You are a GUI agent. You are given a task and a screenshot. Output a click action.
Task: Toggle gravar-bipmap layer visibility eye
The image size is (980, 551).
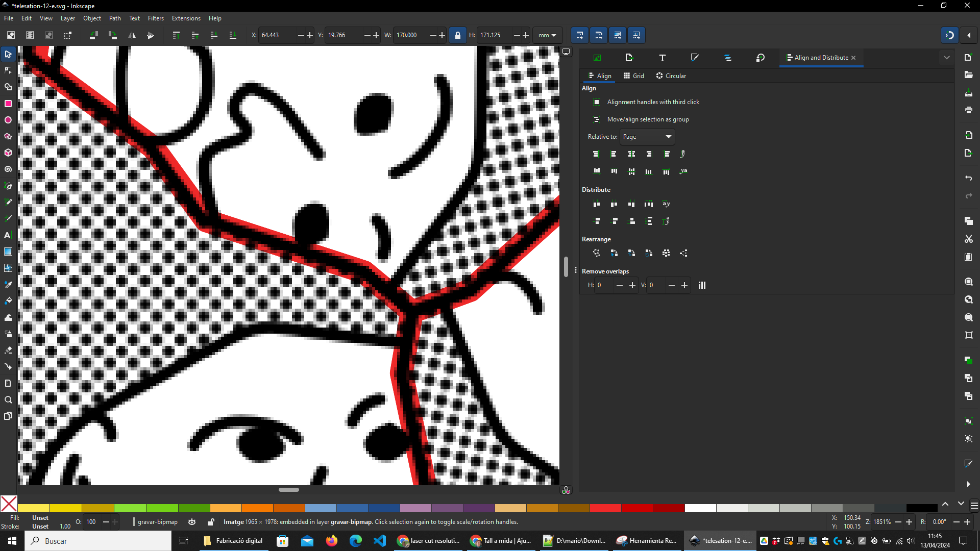(x=192, y=522)
